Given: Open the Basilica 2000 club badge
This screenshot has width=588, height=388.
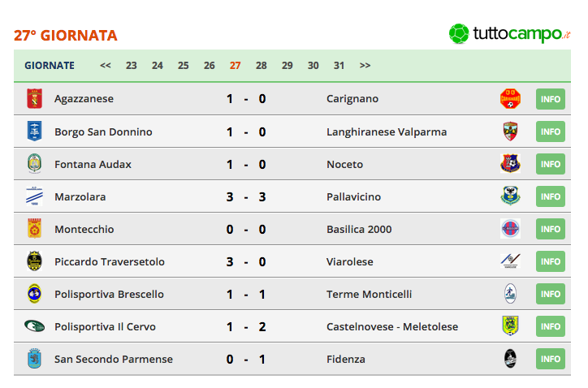Looking at the screenshot, I should point(510,229).
